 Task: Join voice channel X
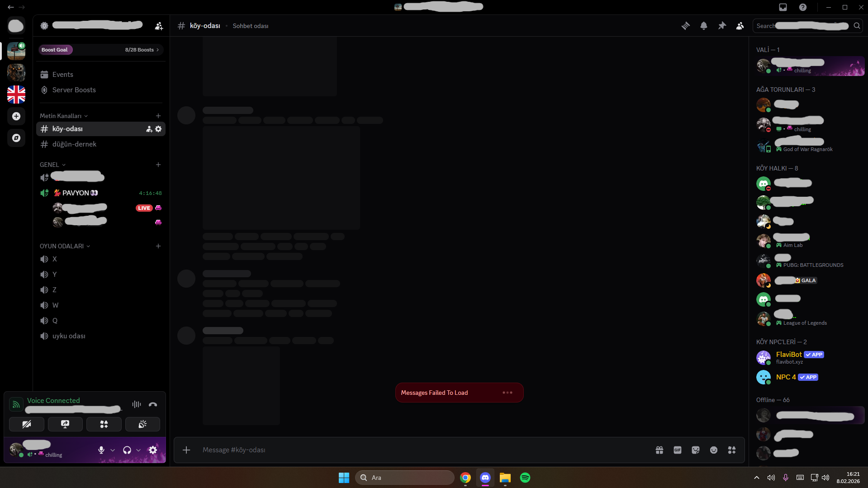[101, 259]
